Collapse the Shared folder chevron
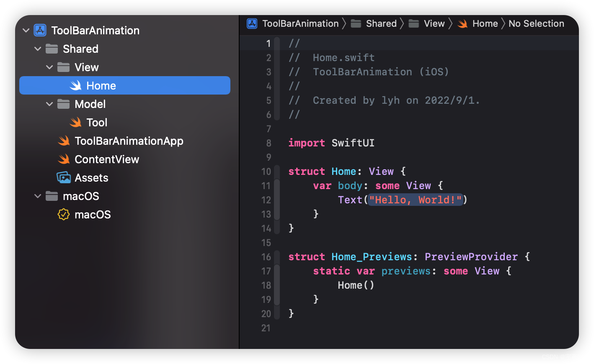The image size is (594, 364). 38,49
